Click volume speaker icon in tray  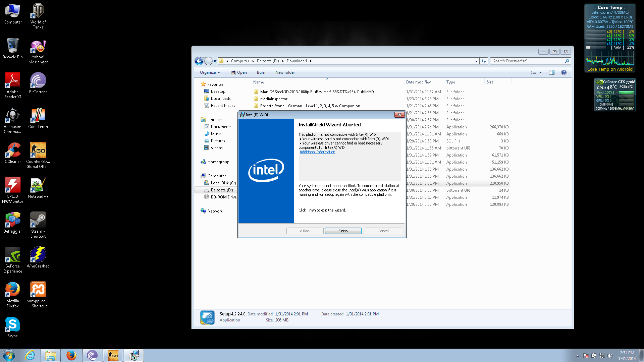(610, 356)
